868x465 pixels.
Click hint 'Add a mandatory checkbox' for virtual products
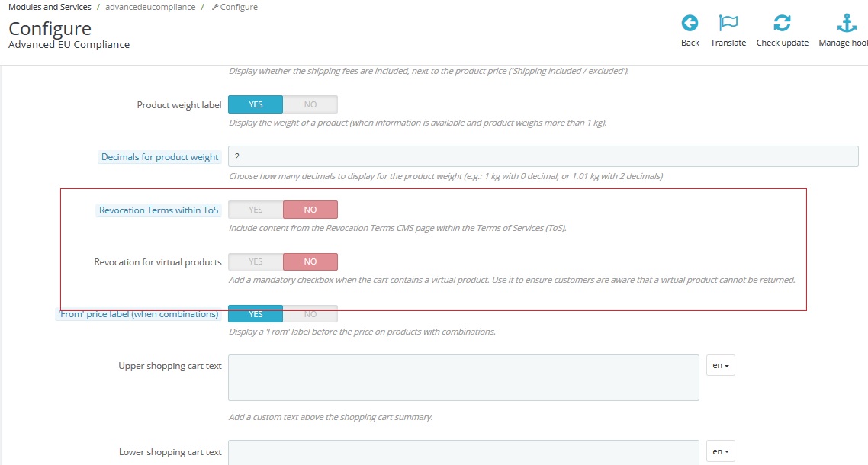(x=512, y=280)
